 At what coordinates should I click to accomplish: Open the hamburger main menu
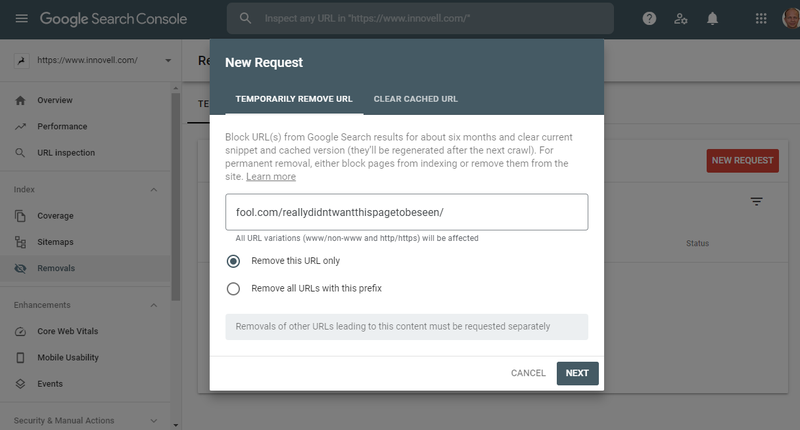pos(21,19)
